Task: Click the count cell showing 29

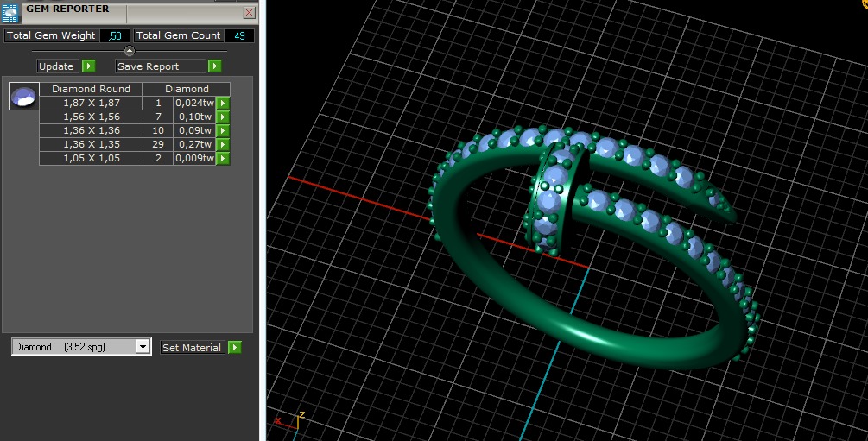Action: (158, 144)
